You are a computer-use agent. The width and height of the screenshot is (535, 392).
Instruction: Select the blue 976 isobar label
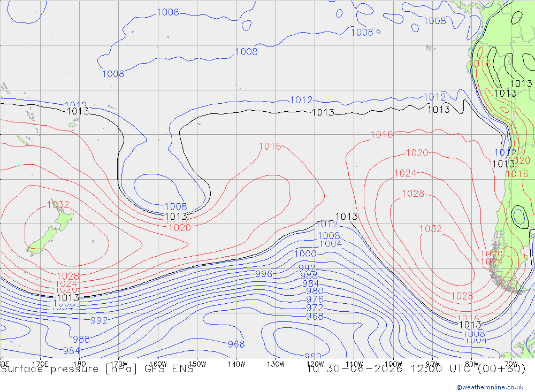tap(315, 299)
